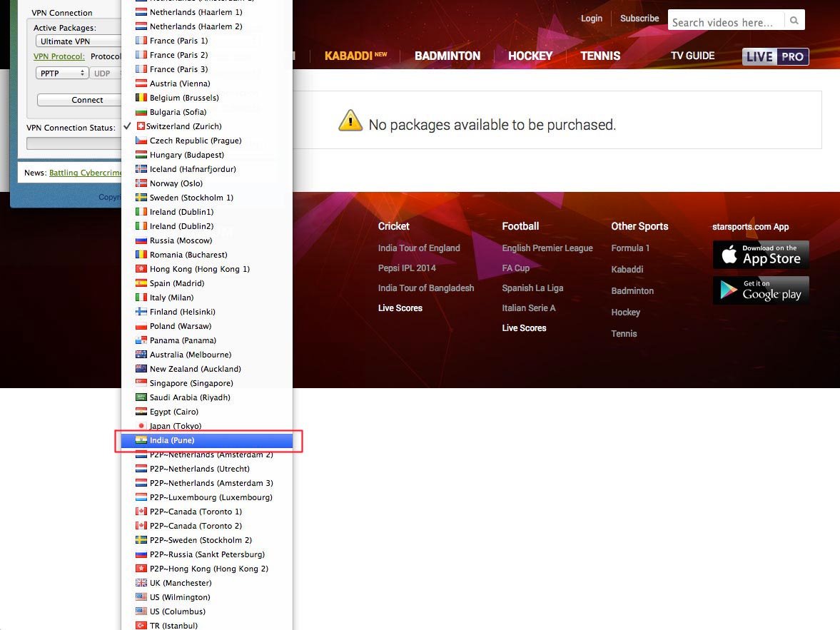Image resolution: width=840 pixels, height=630 pixels.
Task: Open the Badminton nav tab
Action: click(x=447, y=56)
